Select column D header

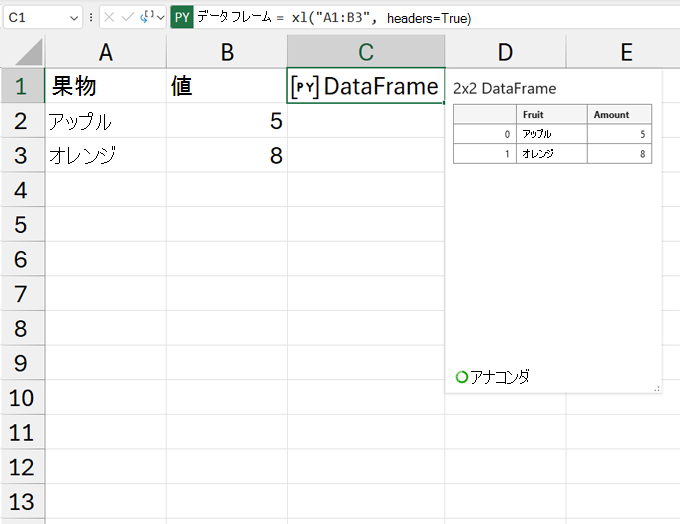click(x=505, y=52)
